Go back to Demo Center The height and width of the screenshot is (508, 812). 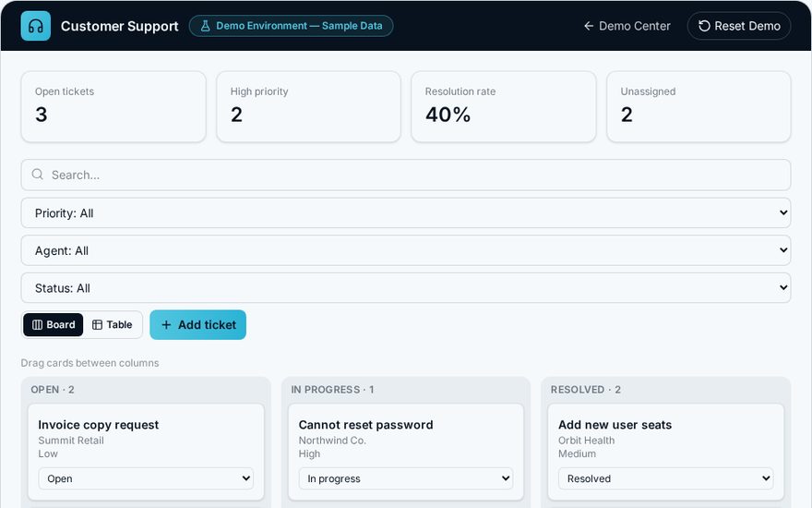tap(627, 26)
